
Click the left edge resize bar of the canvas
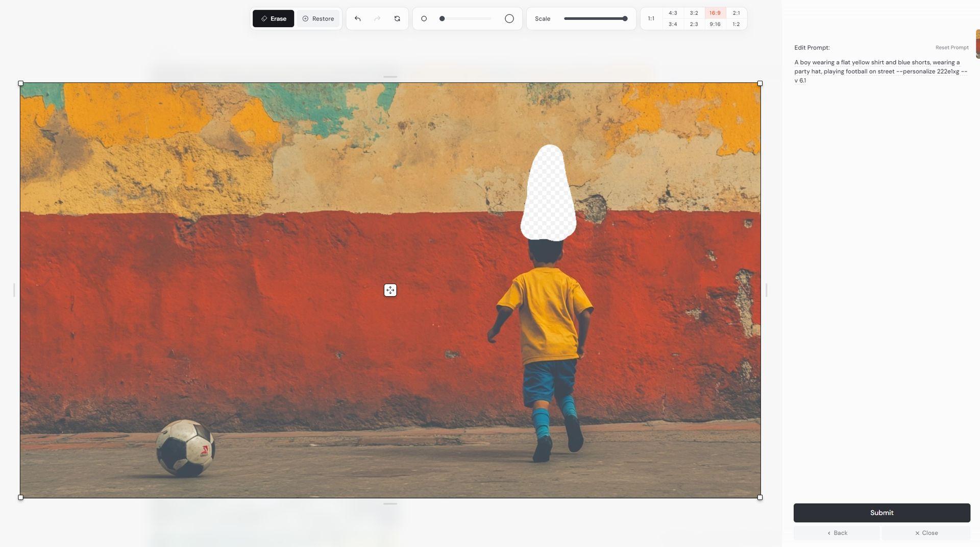[x=14, y=290]
